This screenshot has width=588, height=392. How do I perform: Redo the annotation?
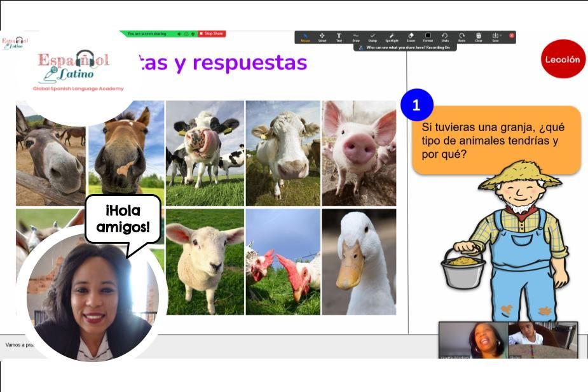tap(462, 37)
